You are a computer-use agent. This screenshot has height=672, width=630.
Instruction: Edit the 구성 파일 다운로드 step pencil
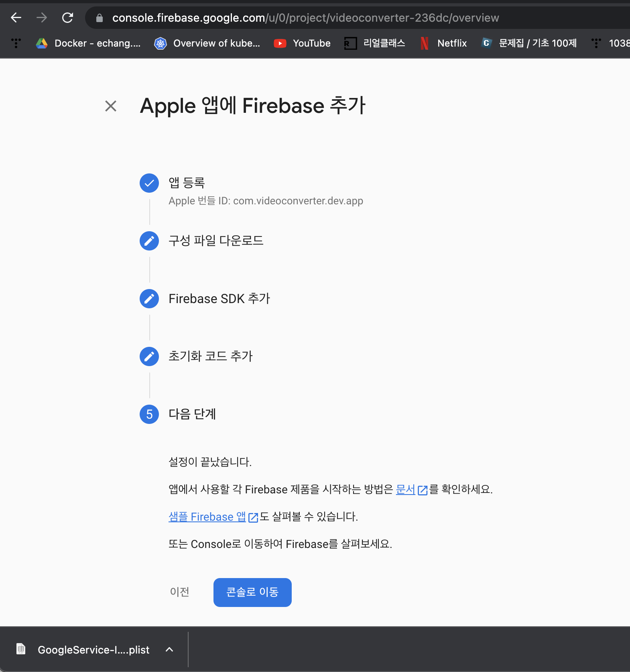pos(149,241)
